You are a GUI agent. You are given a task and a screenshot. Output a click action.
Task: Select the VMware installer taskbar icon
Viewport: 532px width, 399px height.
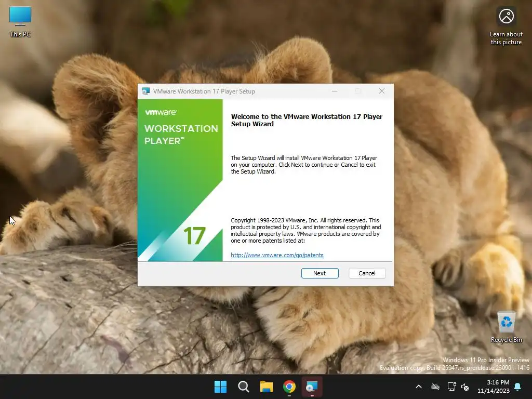point(312,387)
